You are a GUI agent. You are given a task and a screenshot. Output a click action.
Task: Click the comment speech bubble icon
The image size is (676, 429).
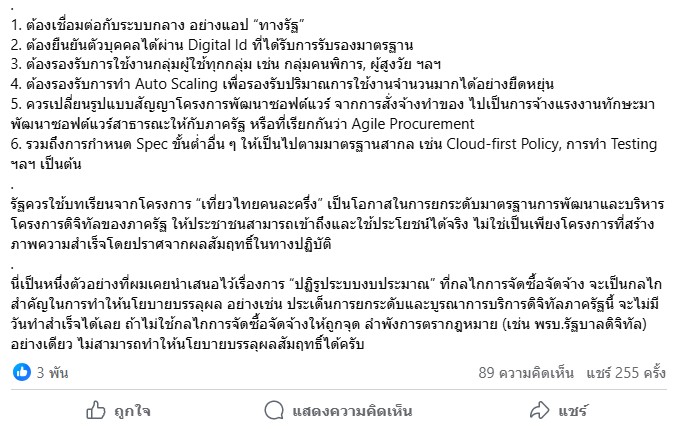pyautogui.click(x=274, y=410)
